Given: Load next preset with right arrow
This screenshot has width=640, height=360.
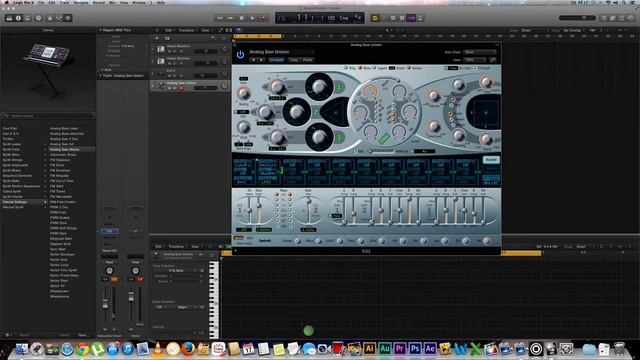Looking at the screenshot, I should pyautogui.click(x=262, y=60).
